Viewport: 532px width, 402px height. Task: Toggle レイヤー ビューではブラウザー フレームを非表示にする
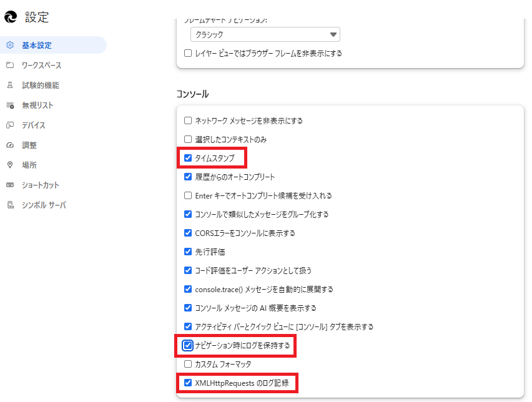coord(188,54)
